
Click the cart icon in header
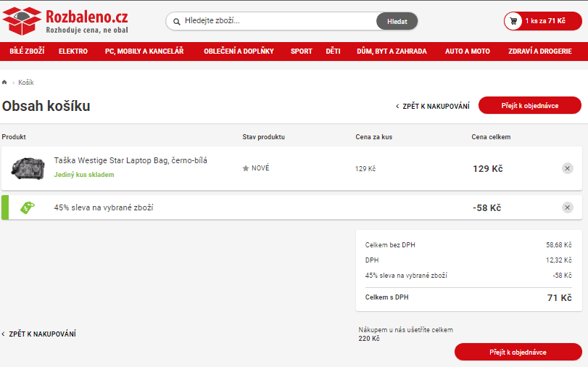[514, 21]
